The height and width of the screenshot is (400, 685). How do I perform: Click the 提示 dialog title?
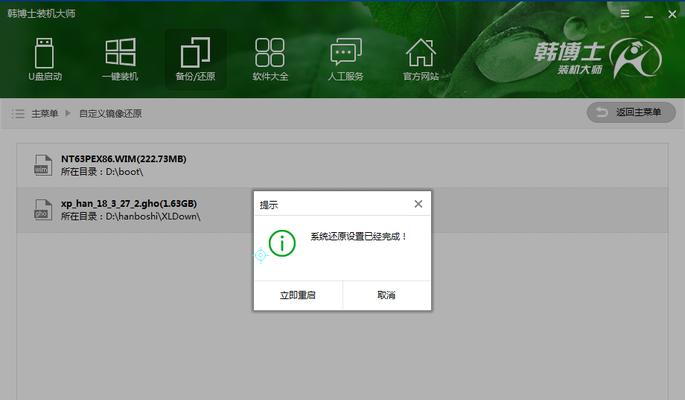pos(269,205)
